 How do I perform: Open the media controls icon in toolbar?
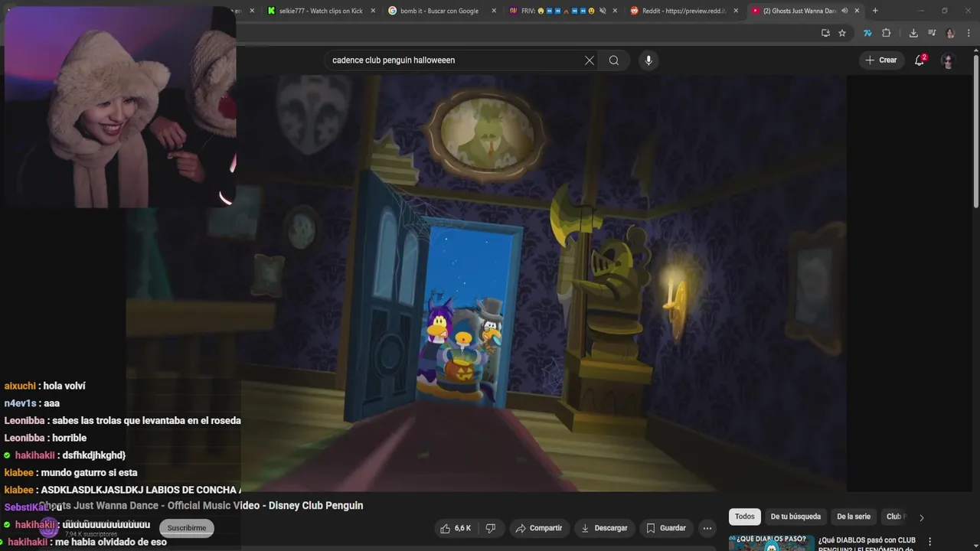[x=932, y=33]
